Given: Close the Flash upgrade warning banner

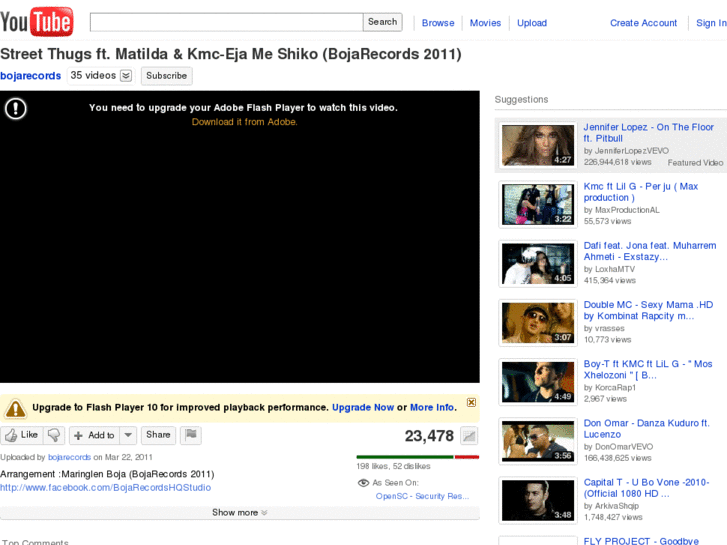Looking at the screenshot, I should tap(471, 402).
